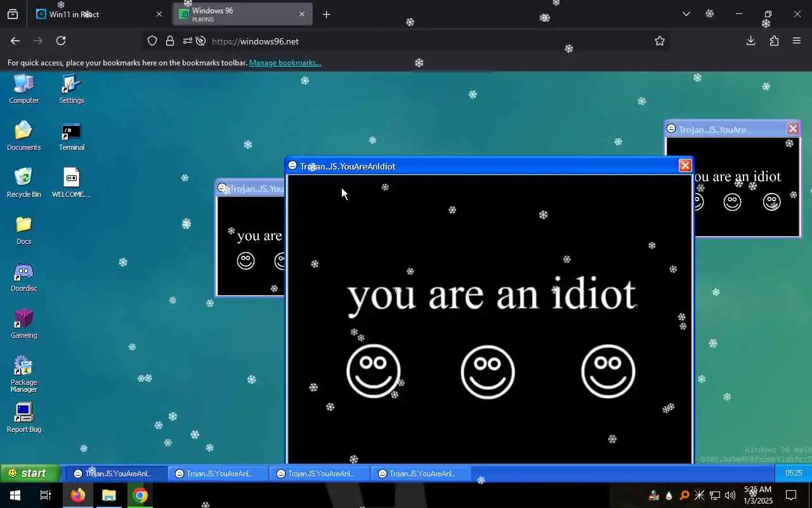Open the tracking protection shield icon
The width and height of the screenshot is (812, 508).
coord(152,41)
